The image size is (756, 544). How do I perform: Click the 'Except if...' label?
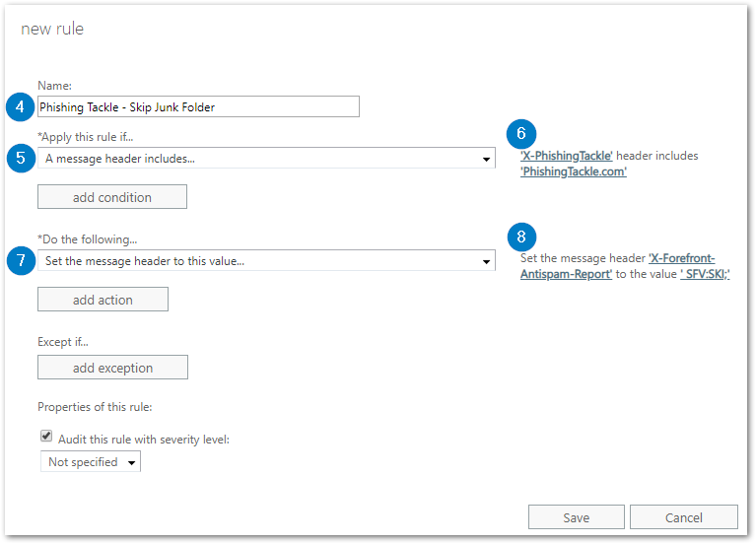[63, 342]
